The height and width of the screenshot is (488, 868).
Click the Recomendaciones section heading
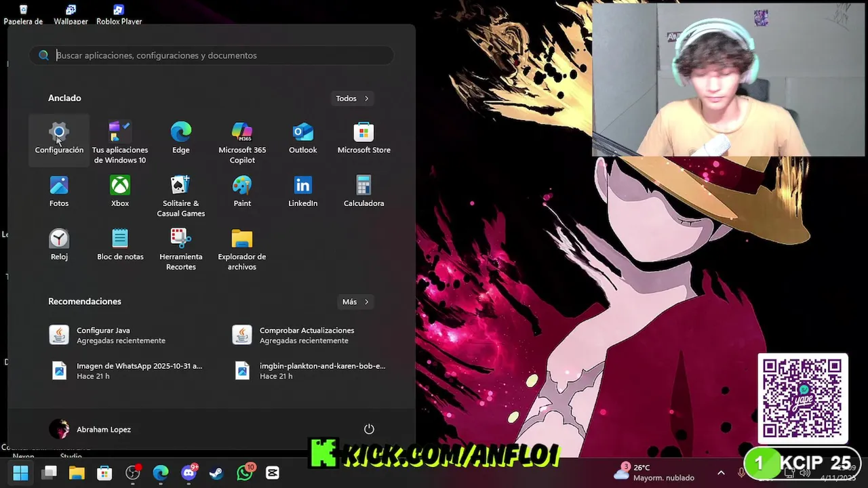coord(85,302)
